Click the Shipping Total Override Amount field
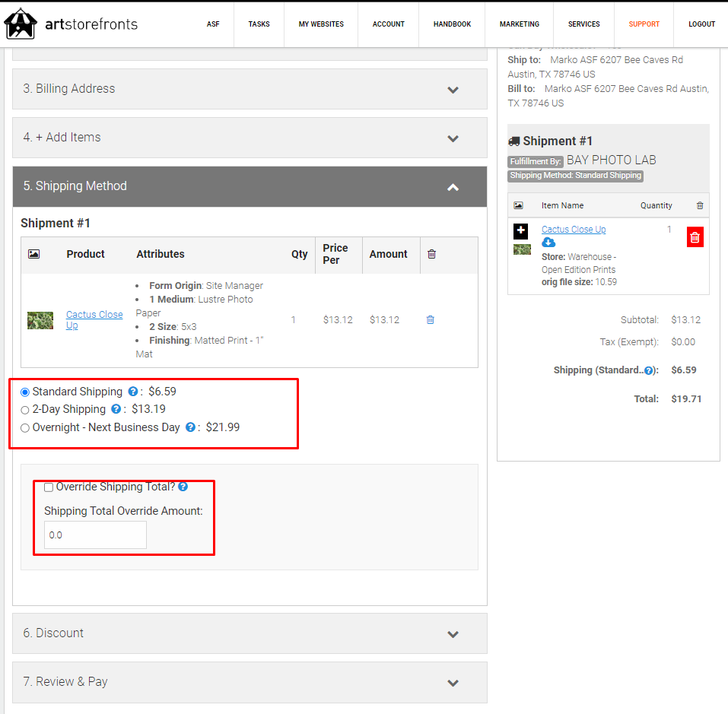 click(95, 535)
